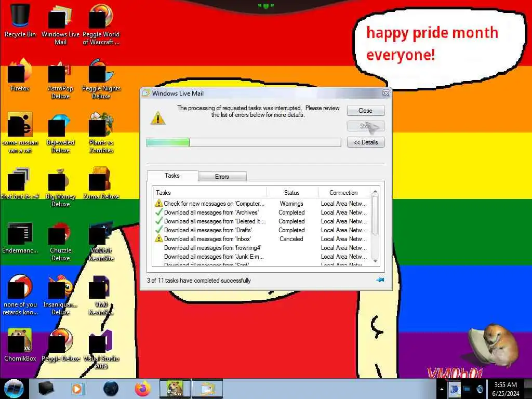Click the Close button in the dialog

coord(365,111)
